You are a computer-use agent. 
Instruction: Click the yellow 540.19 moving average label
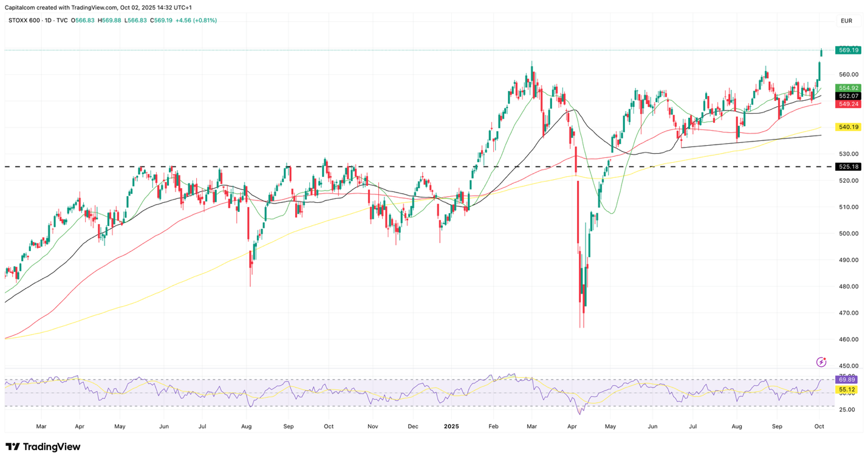848,127
